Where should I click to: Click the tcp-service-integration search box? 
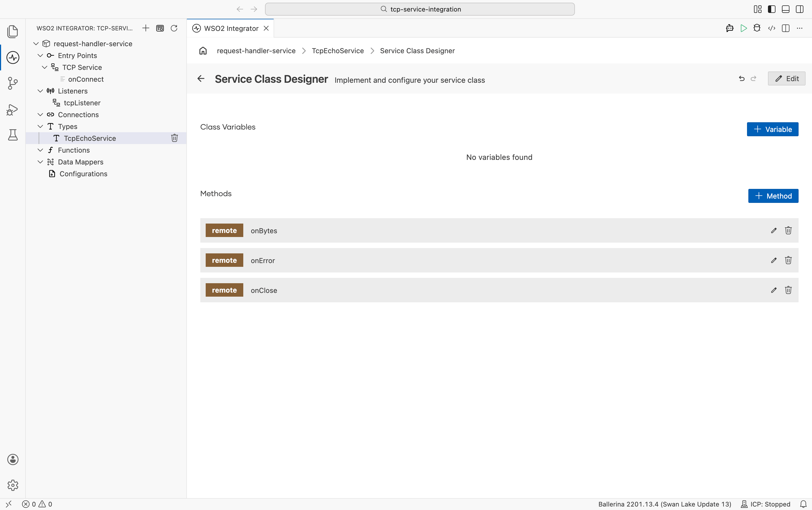point(420,9)
